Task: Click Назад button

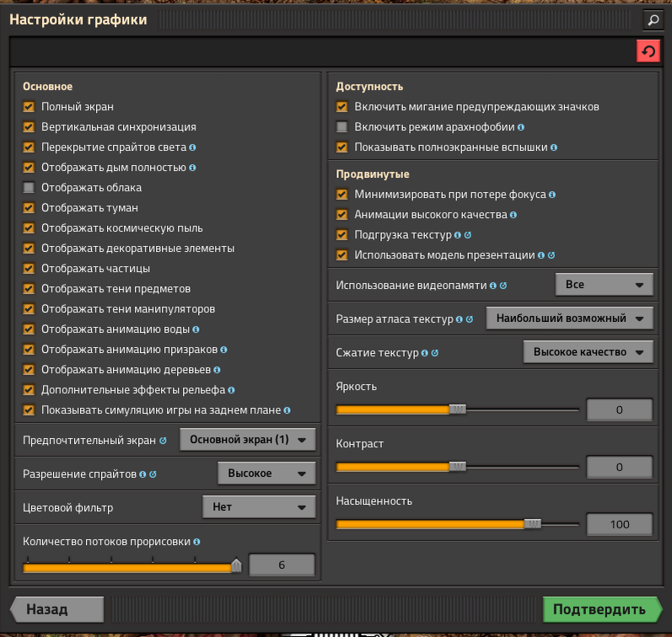Action: 57,609
